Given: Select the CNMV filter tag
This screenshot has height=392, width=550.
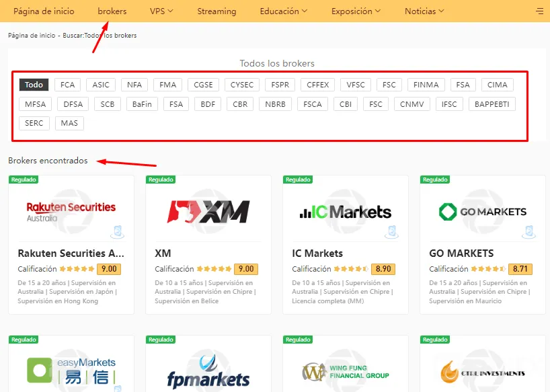Looking at the screenshot, I should [x=412, y=104].
